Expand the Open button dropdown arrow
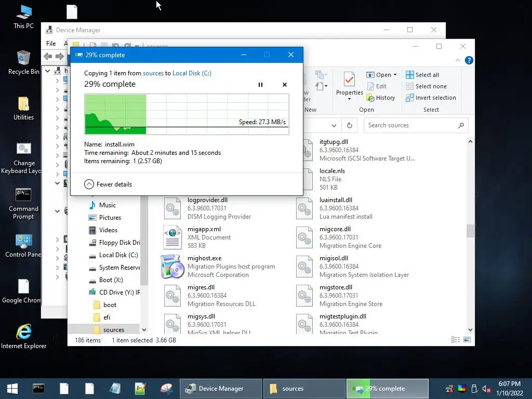Viewport: 532px width, 399px height. point(395,75)
